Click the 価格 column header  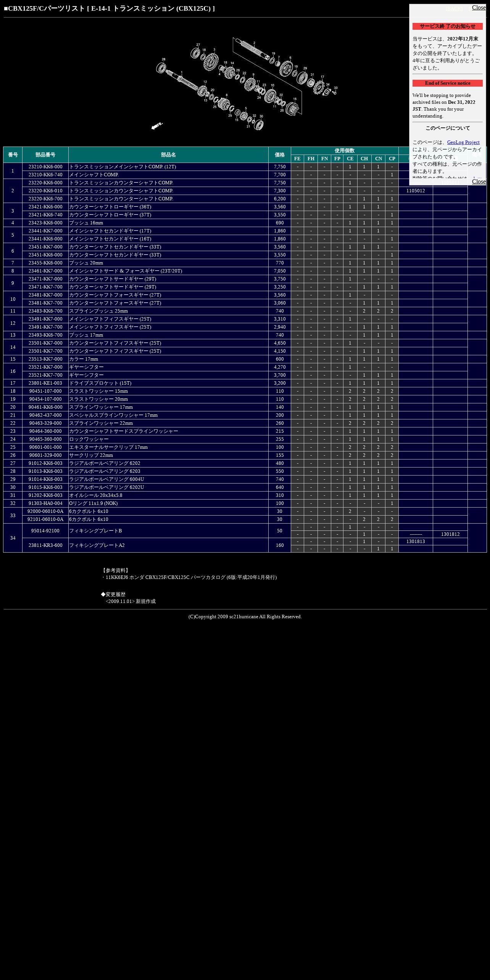280,155
